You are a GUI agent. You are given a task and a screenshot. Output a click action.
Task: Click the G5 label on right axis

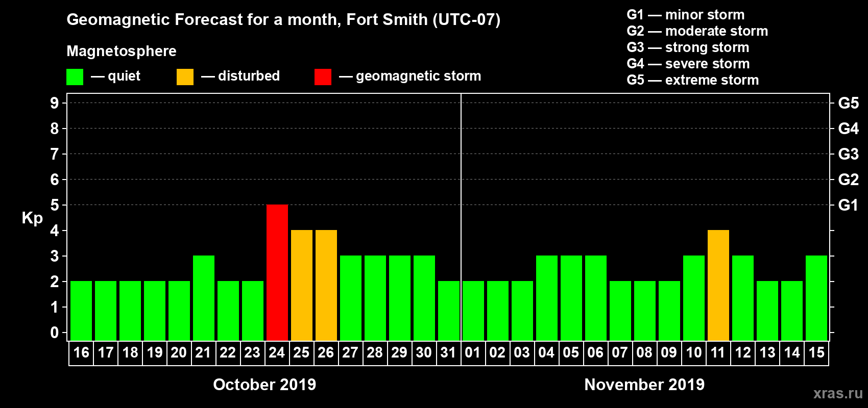point(848,103)
